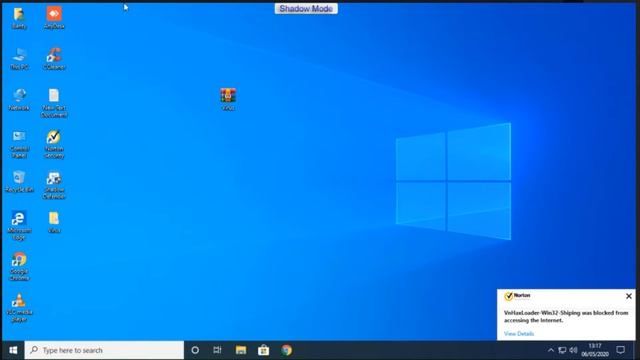Select the Control Panel desktop icon
This screenshot has width=640, height=360.
[x=19, y=144]
